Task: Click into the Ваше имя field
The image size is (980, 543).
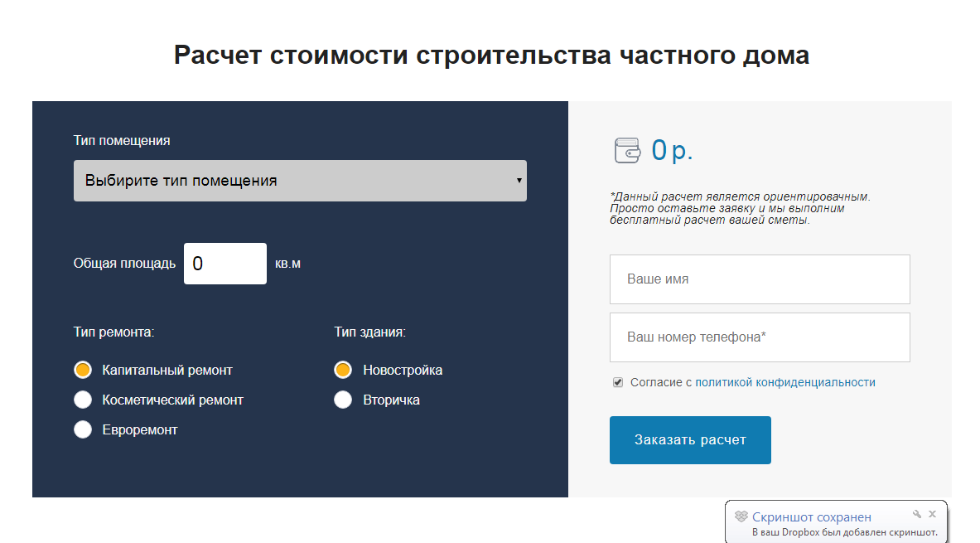Action: (x=759, y=279)
